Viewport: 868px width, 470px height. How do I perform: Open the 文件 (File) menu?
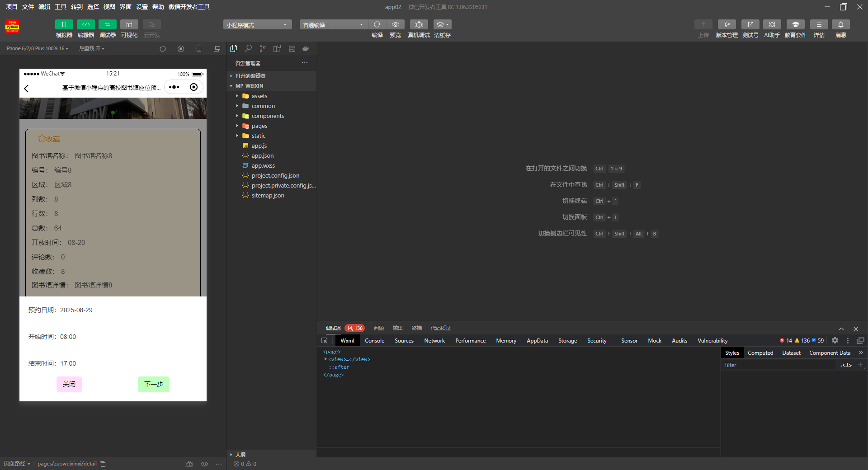click(x=28, y=7)
